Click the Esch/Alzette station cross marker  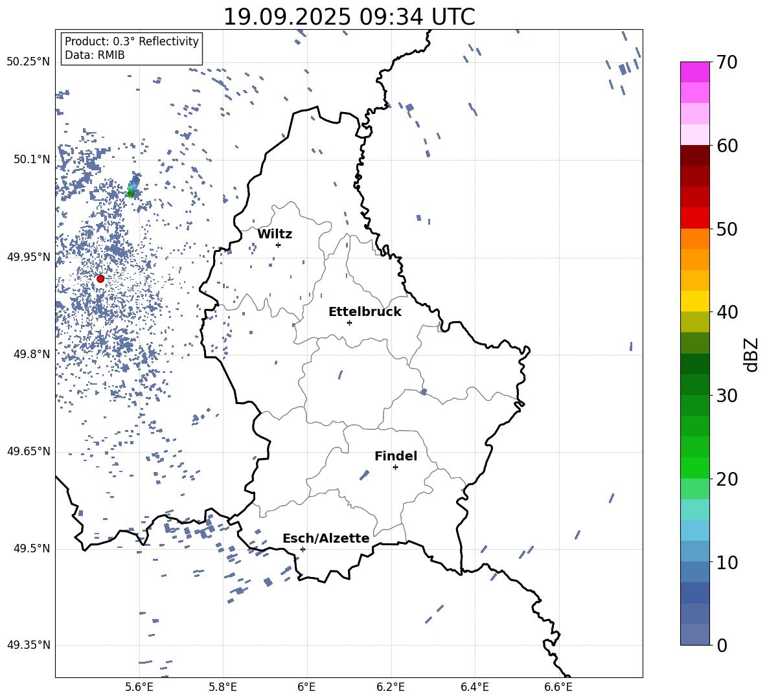click(303, 549)
